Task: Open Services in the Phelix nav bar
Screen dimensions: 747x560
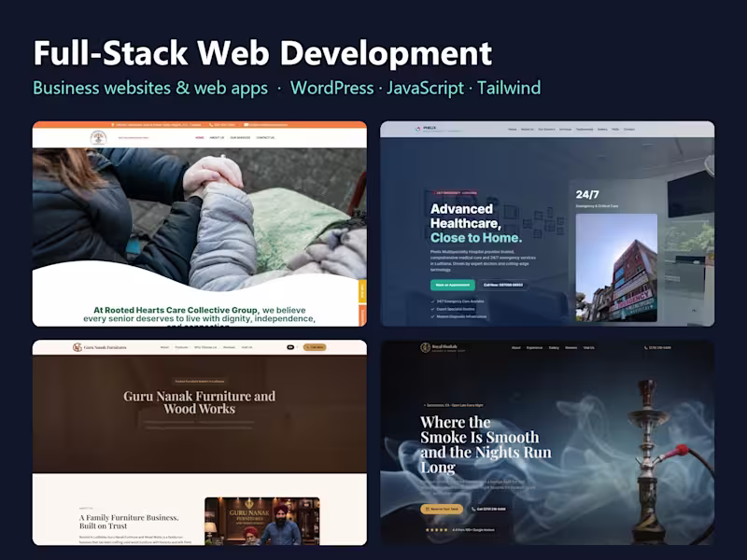Action: (565, 129)
